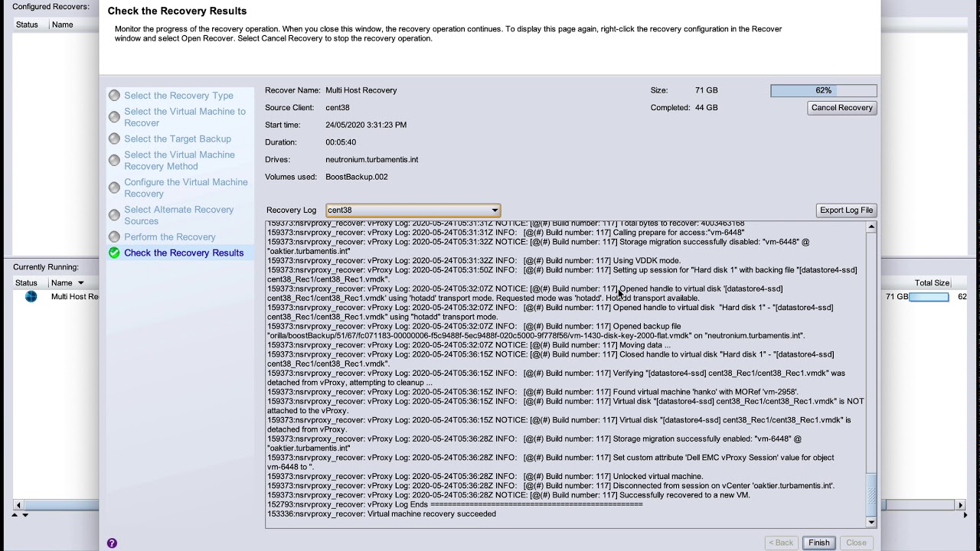Click the Size value 71 GB in details
The width and height of the screenshot is (980, 551).
click(706, 90)
